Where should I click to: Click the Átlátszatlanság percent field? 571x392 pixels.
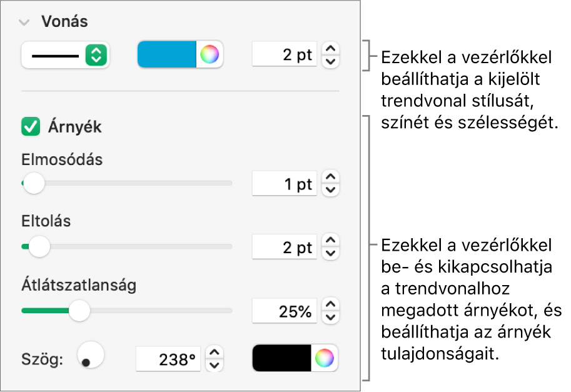(x=285, y=311)
